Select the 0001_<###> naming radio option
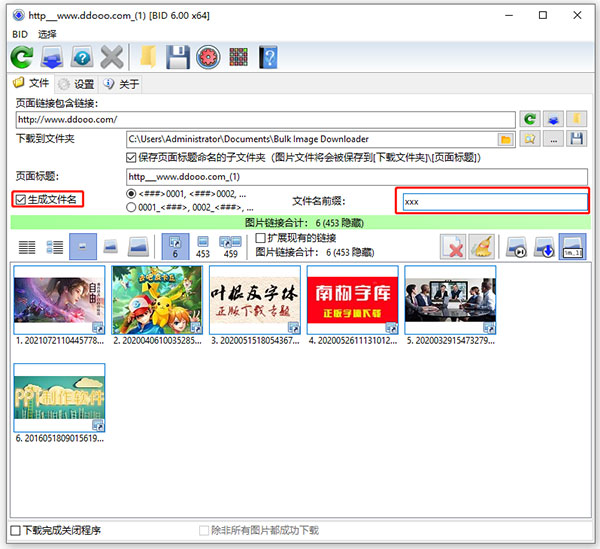This screenshot has height=549, width=600. pos(131,207)
